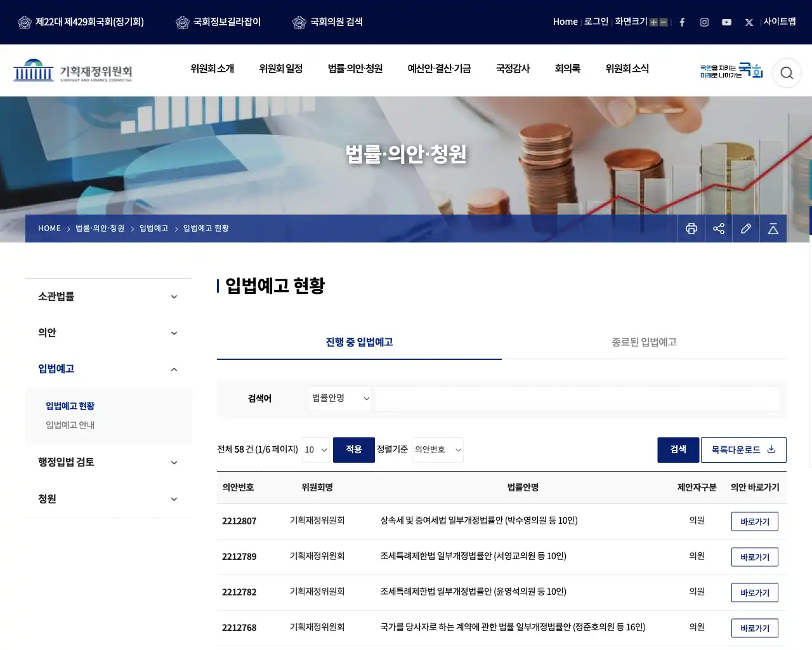Open the Facebook icon link

click(682, 22)
